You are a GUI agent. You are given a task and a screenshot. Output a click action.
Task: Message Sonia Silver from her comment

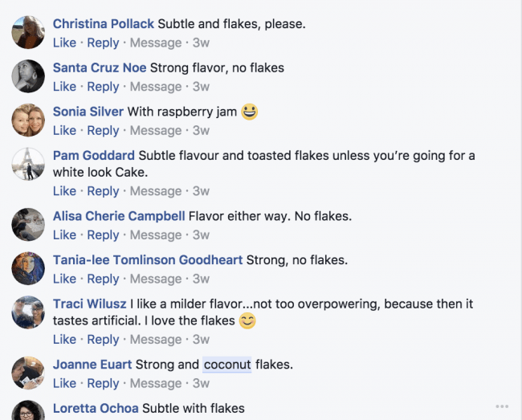(155, 130)
